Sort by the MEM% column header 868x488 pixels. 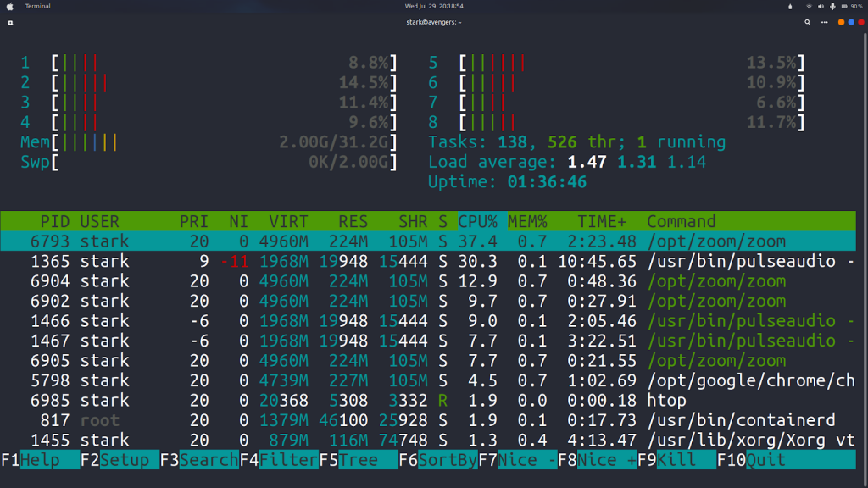[527, 221]
